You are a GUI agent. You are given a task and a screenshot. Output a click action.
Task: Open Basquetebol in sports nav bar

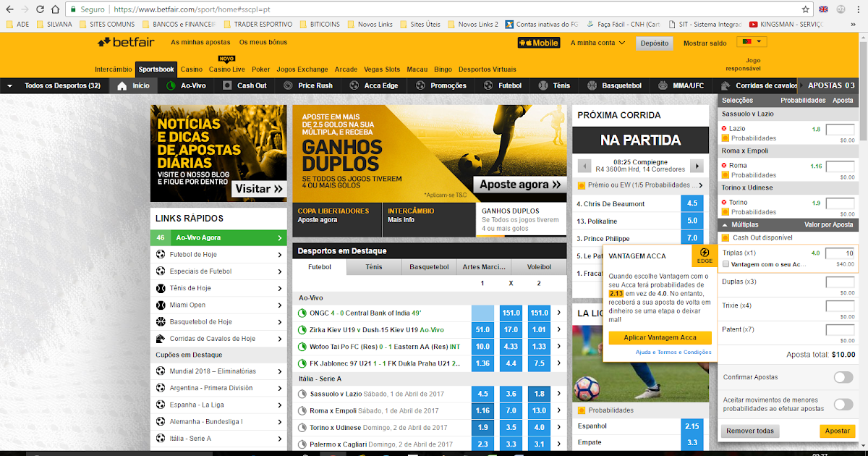[614, 85]
